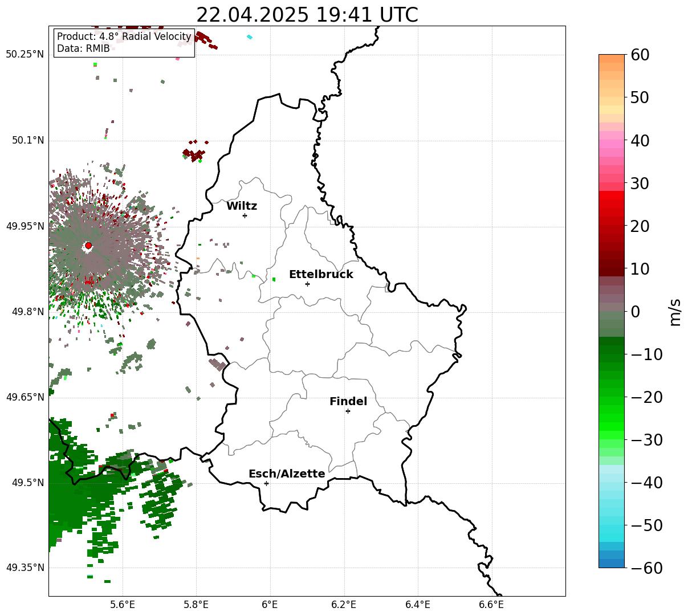Click the pink colorbar segment near 40
This screenshot has height=616, width=688.
click(612, 144)
